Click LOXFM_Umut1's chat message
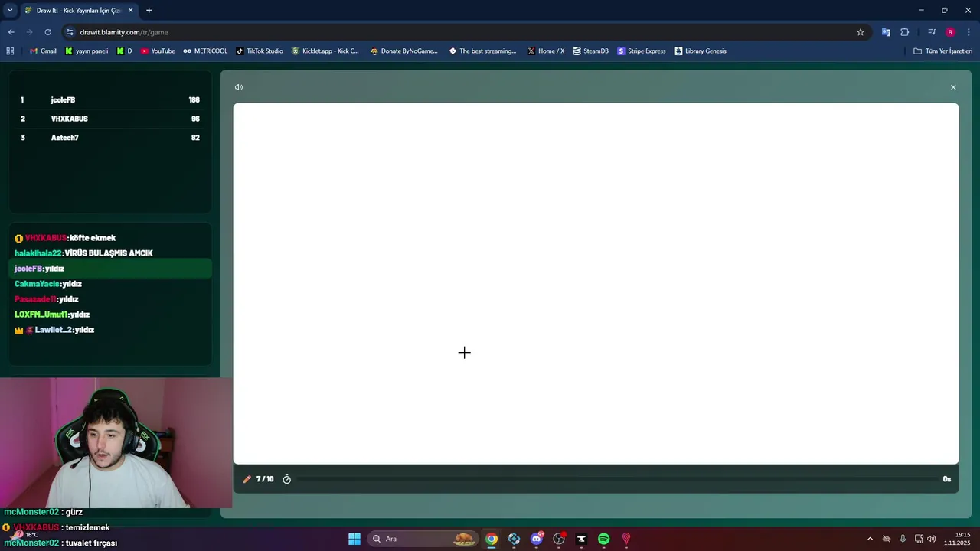Screen dimensions: 980x551 (x=52, y=315)
